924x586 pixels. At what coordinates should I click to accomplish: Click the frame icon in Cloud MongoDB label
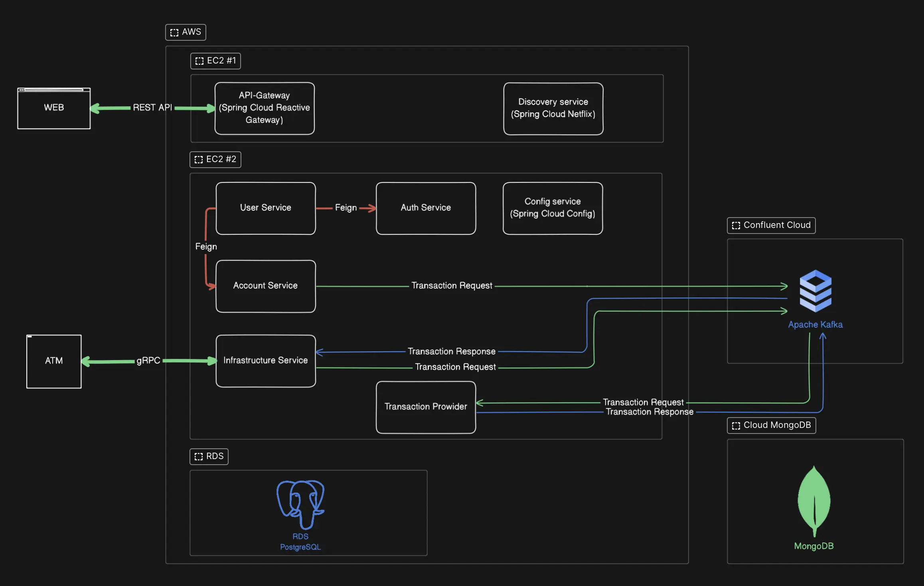coord(736,426)
